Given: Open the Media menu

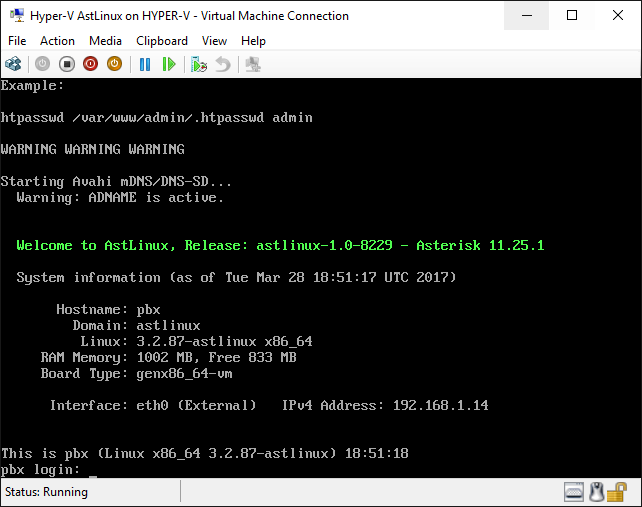Looking at the screenshot, I should tap(105, 41).
